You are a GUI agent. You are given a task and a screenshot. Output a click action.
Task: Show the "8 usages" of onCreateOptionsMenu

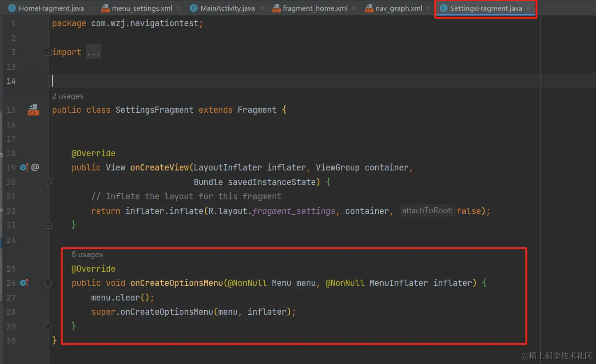[87, 254]
